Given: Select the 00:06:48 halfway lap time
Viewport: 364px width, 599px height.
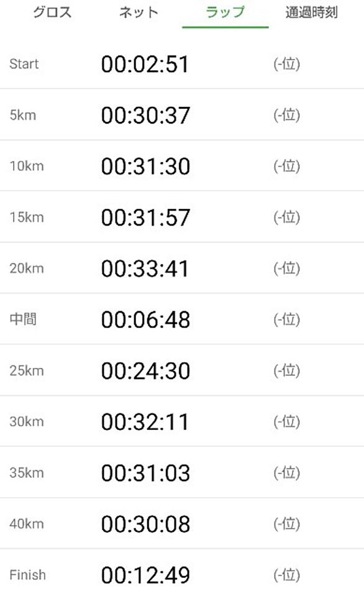Looking at the screenshot, I should pyautogui.click(x=145, y=319).
